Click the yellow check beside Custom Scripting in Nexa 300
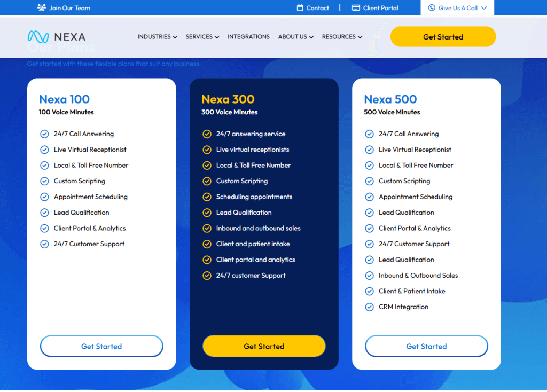This screenshot has width=547, height=392. pyautogui.click(x=207, y=181)
